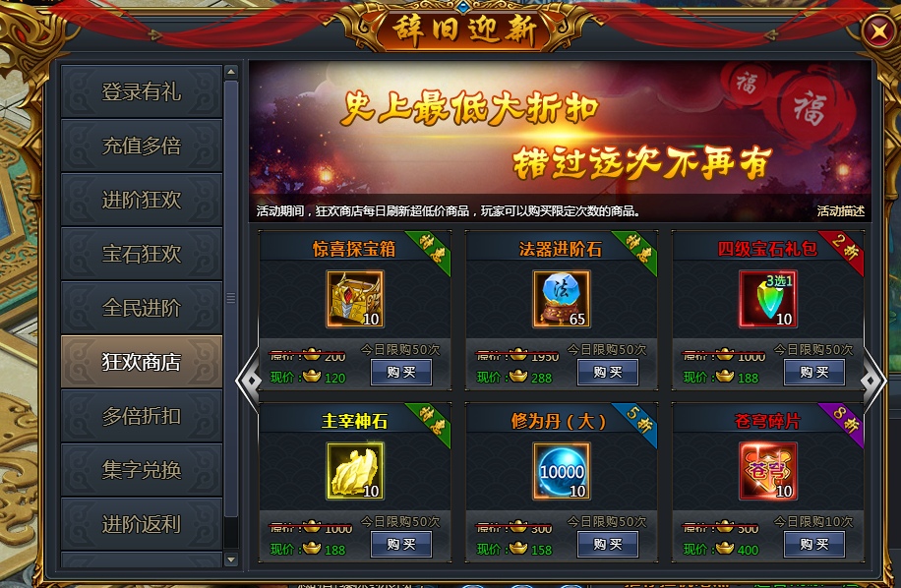The width and height of the screenshot is (901, 588).
Task: Click the 惊喜探宝箱 golden chest item icon
Action: [x=354, y=299]
